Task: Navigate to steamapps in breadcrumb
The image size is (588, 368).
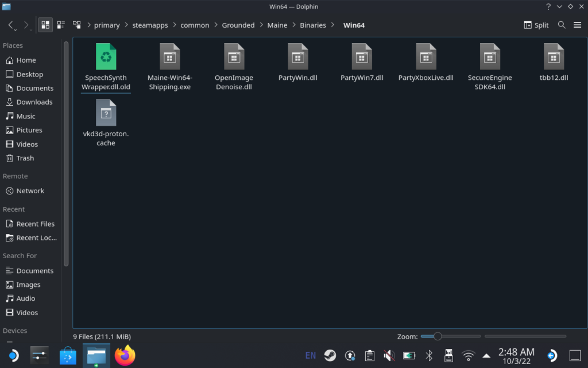Action: [150, 25]
